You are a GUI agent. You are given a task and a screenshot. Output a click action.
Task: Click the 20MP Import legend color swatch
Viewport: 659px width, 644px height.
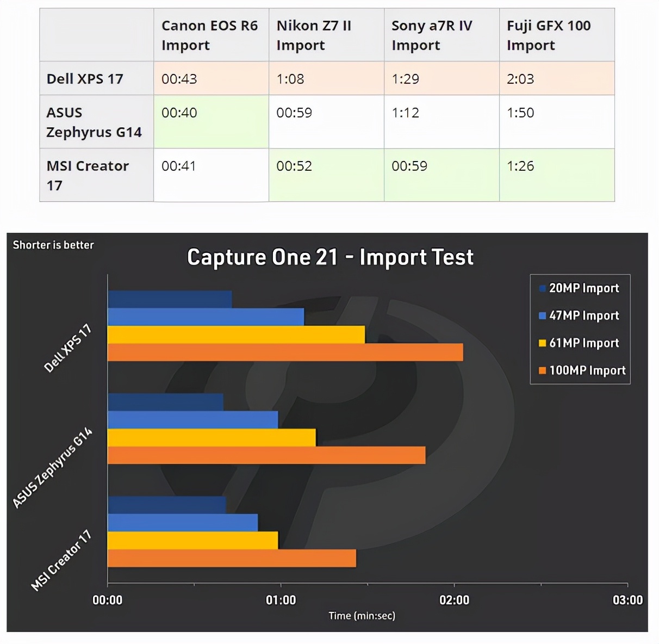542,288
